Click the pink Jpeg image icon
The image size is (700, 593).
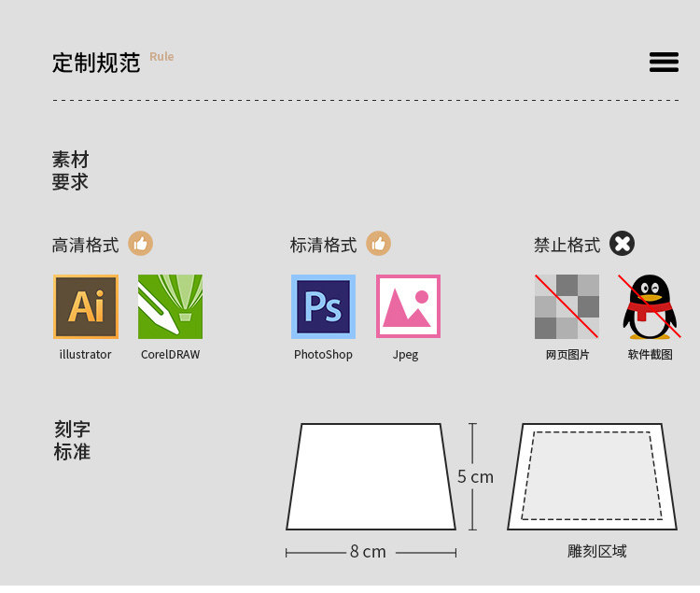[408, 306]
